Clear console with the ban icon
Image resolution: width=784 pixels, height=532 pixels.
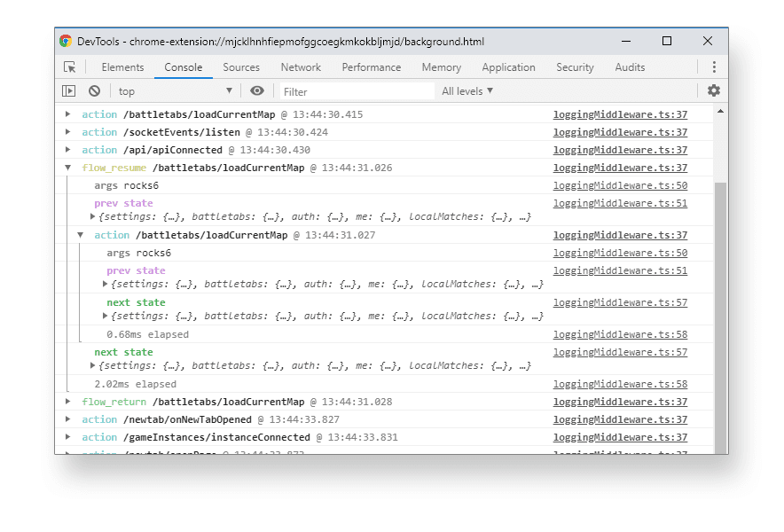(x=94, y=91)
